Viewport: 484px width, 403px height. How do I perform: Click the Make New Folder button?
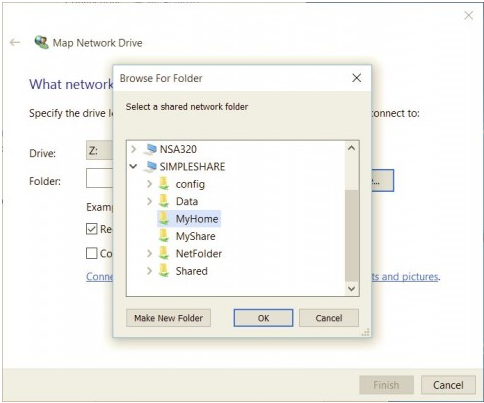168,318
